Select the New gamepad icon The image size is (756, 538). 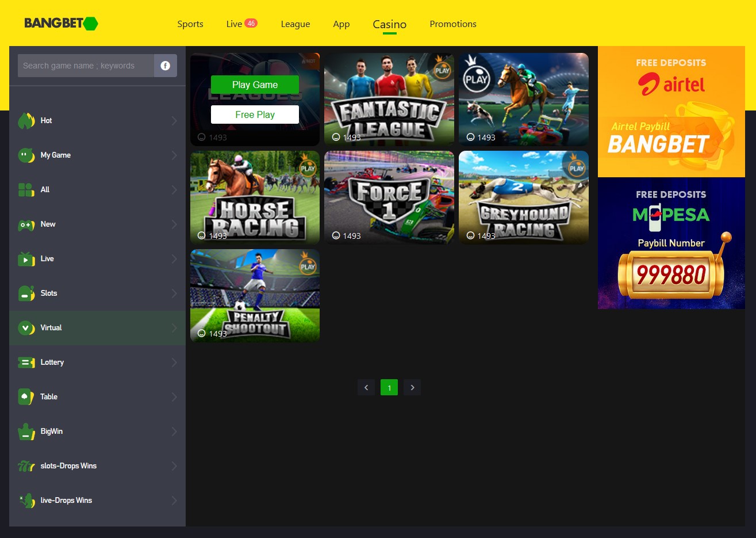point(26,225)
